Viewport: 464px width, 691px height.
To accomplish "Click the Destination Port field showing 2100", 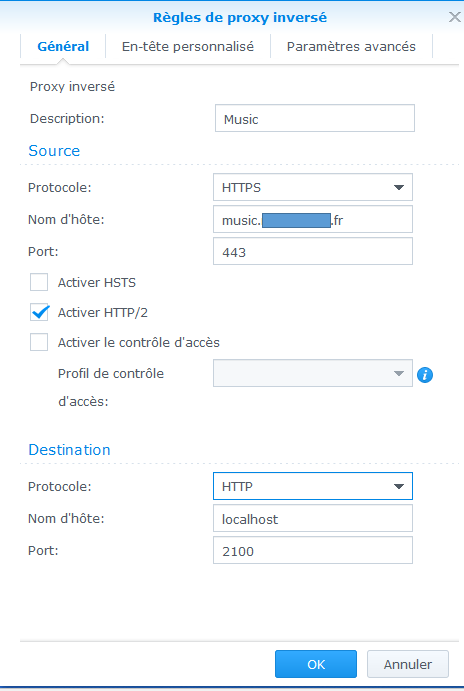I will point(313,550).
